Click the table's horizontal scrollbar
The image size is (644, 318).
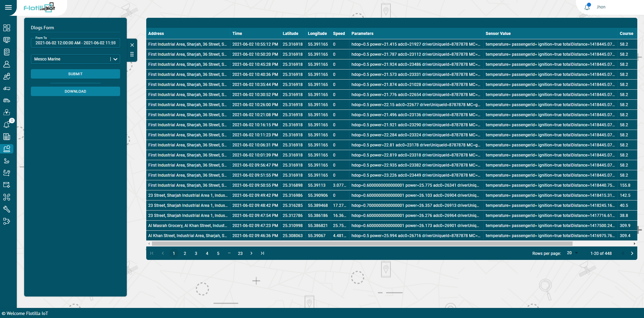362,244
